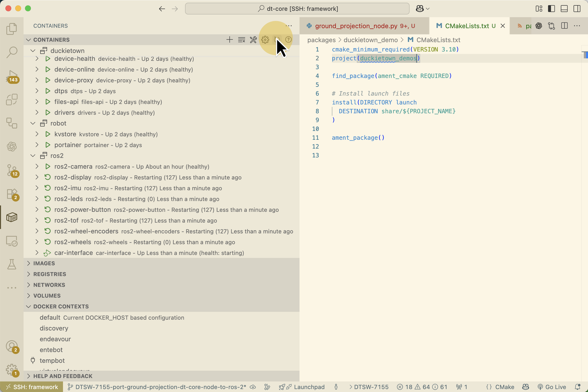The image size is (588, 392).
Task: Expand the IMAGES section
Action: pyautogui.click(x=44, y=263)
